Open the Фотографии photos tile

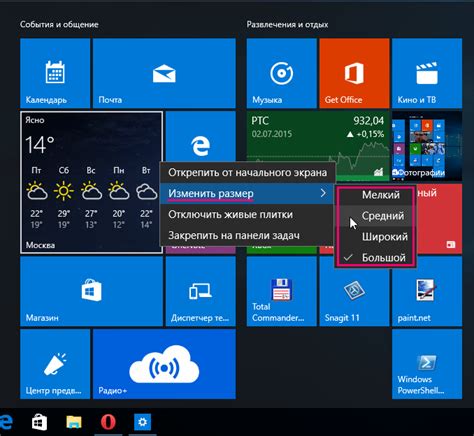click(427, 146)
